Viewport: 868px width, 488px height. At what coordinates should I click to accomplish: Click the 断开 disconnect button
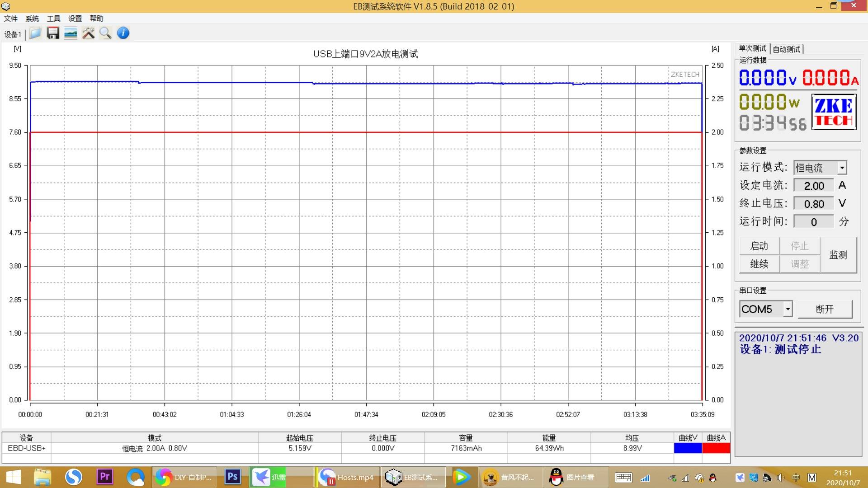pyautogui.click(x=825, y=309)
